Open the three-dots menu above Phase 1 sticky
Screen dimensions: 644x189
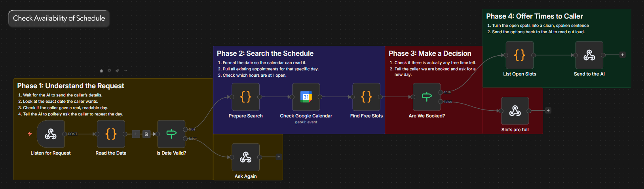[125, 71]
